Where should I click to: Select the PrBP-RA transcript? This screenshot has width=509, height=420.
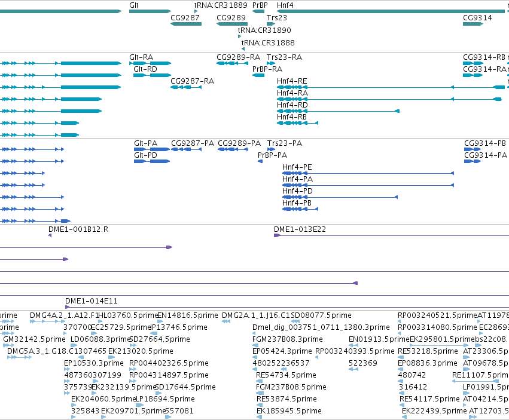click(x=258, y=75)
